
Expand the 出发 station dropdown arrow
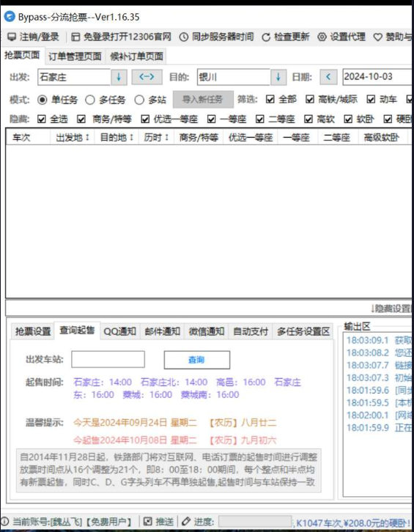pos(119,77)
